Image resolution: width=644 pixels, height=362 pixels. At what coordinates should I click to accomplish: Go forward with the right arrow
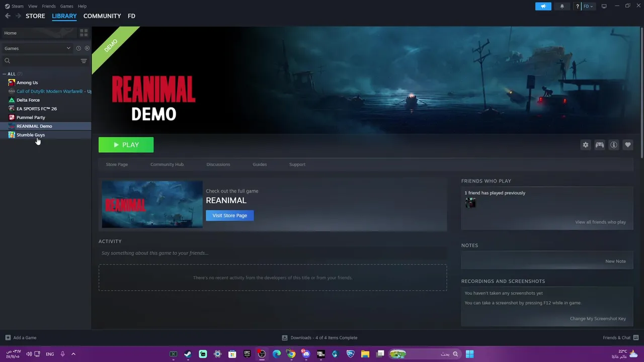tap(18, 16)
